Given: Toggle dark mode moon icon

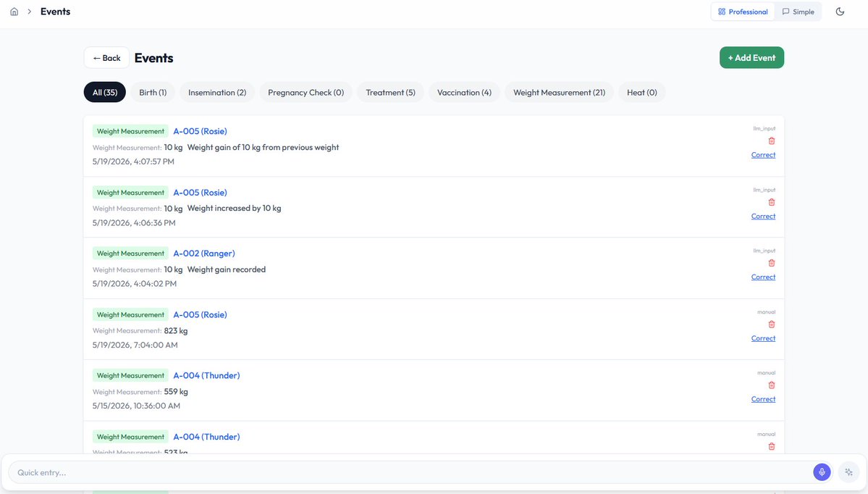Looking at the screenshot, I should tap(840, 12).
